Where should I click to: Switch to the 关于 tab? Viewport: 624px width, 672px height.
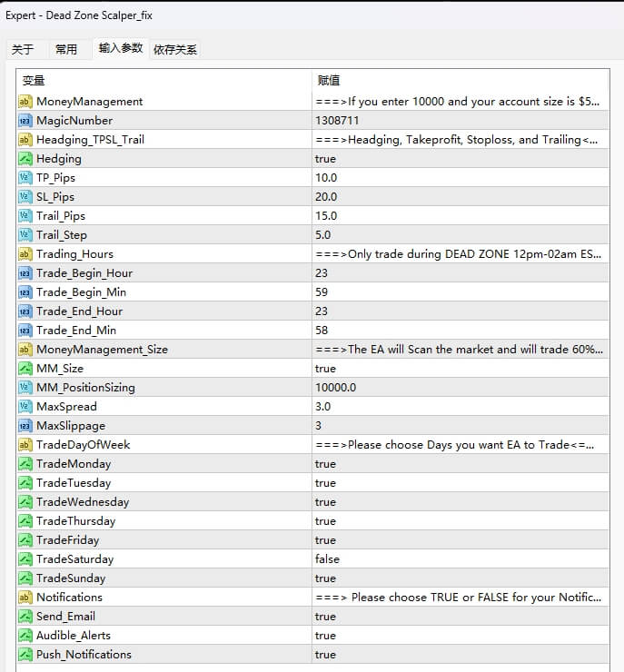click(x=23, y=50)
